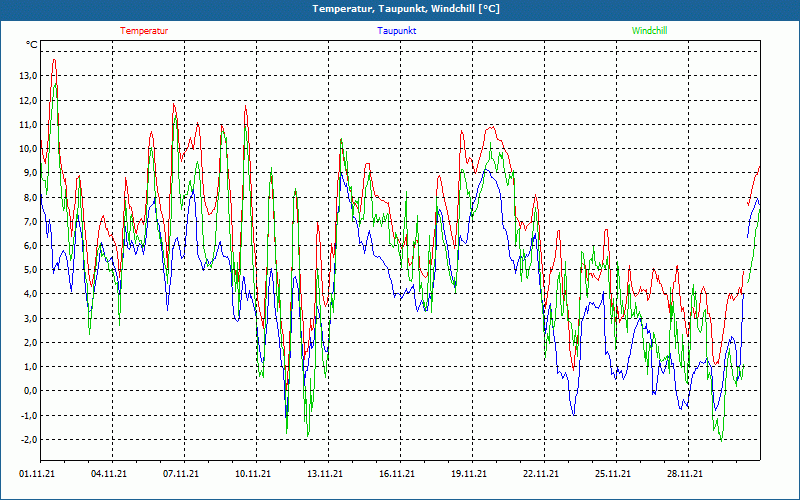Image resolution: width=800 pixels, height=500 pixels.
Task: Click the red Temperatur legend label
Action: click(144, 31)
